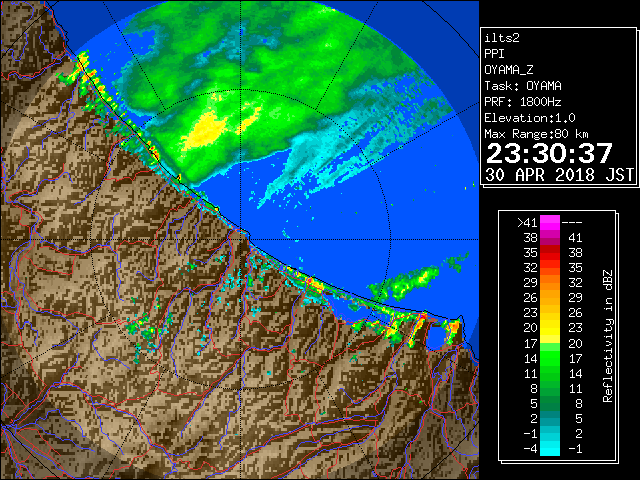This screenshot has width=640, height=480.
Task: Click the 'Max Range:80 km' text
Action: (536, 134)
